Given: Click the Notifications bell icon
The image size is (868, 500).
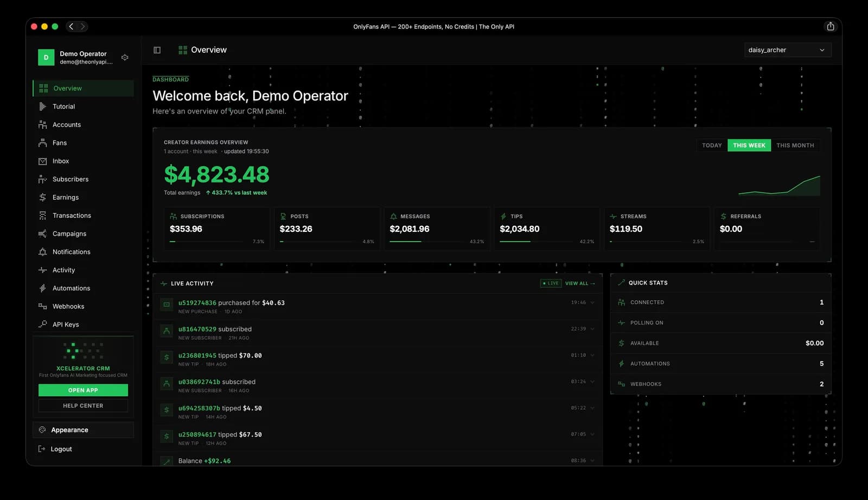Looking at the screenshot, I should (x=42, y=252).
